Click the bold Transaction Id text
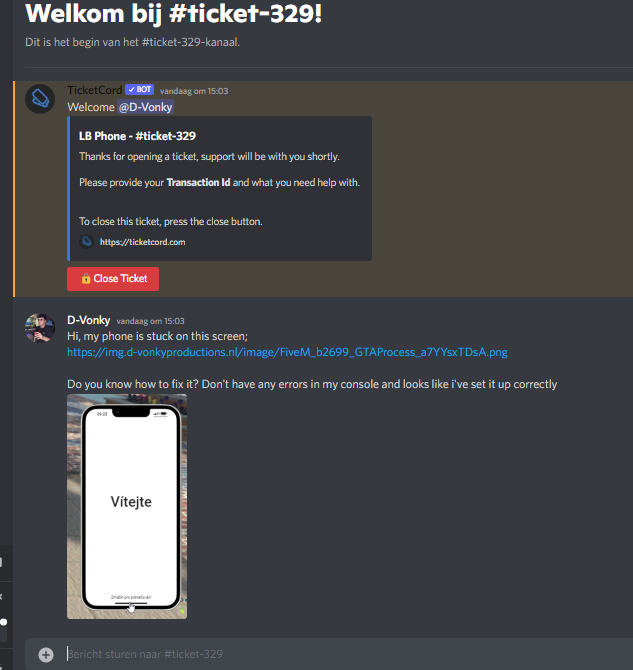 click(198, 182)
